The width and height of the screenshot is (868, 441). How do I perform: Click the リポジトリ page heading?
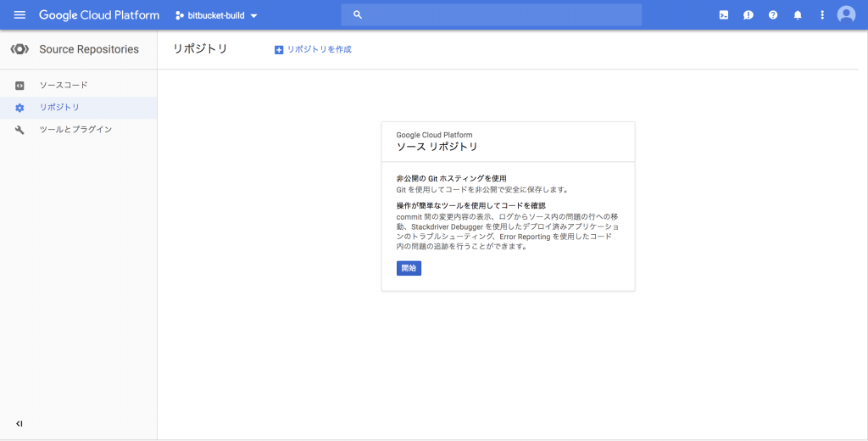200,48
